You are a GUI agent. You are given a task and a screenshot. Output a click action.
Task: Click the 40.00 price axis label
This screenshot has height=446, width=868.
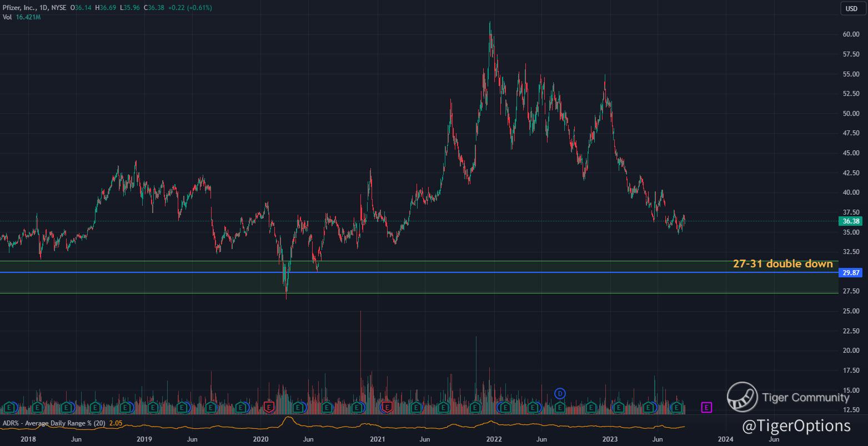pyautogui.click(x=851, y=193)
